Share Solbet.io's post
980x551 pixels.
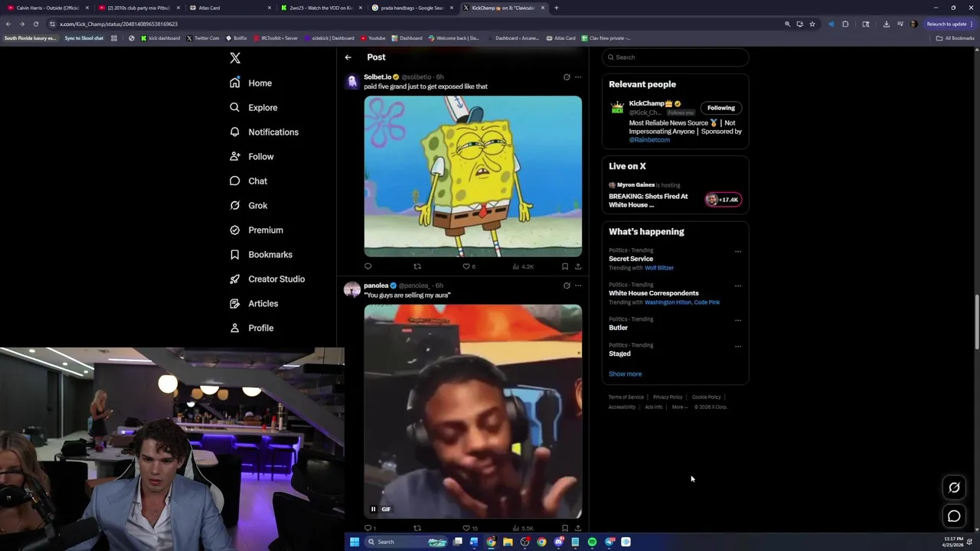(578, 266)
